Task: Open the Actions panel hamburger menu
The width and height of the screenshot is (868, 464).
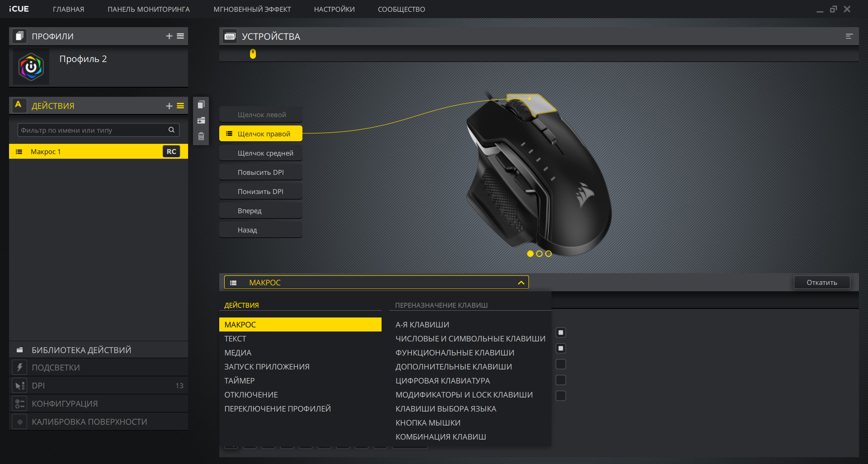Action: [x=180, y=106]
